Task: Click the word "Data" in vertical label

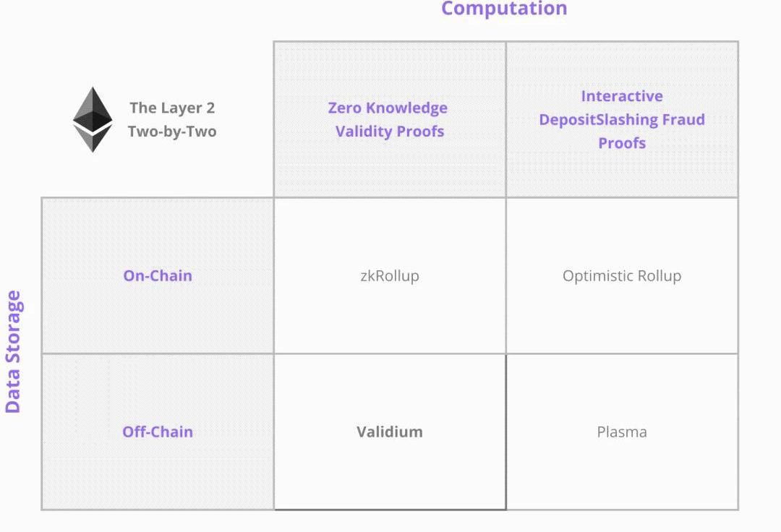Action: [x=13, y=394]
